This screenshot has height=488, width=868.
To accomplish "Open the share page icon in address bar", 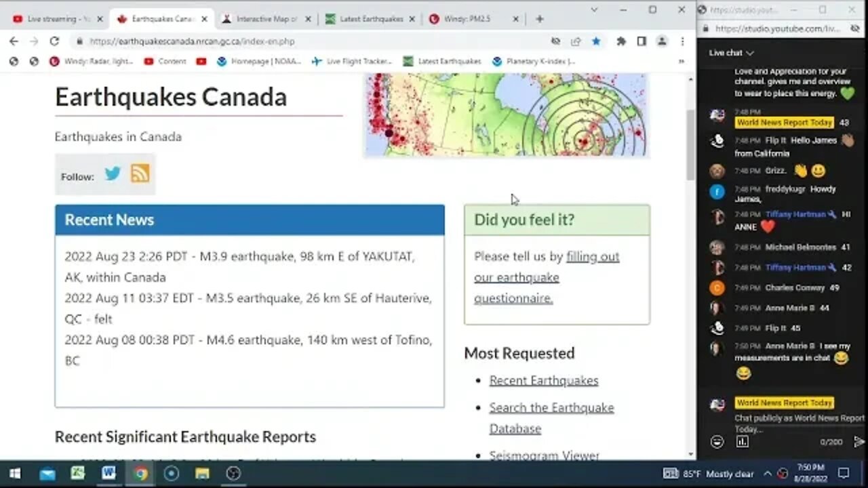I will (x=576, y=41).
